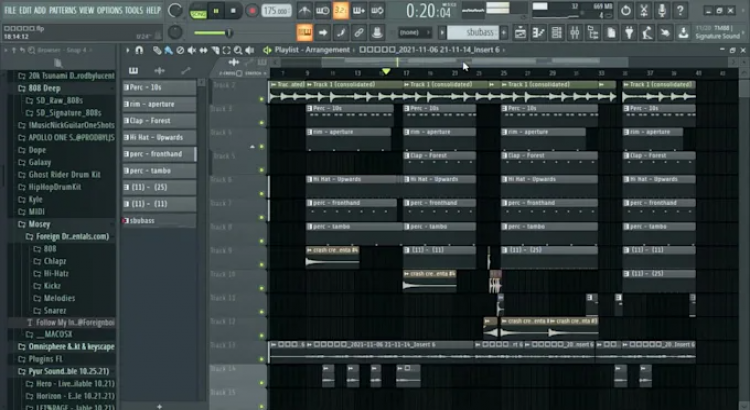
Task: Toggle the metronome icon
Action: coord(304,10)
